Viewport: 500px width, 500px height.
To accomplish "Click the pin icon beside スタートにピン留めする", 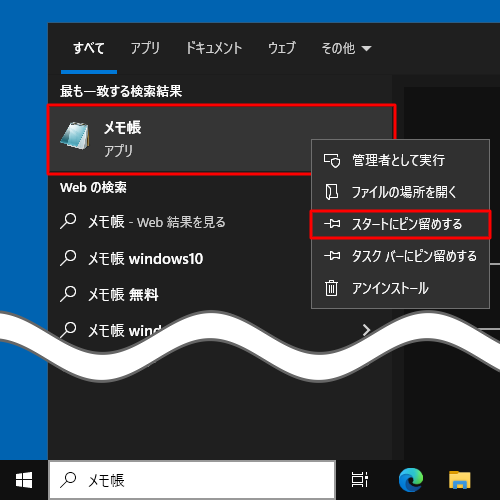I will pyautogui.click(x=332, y=224).
